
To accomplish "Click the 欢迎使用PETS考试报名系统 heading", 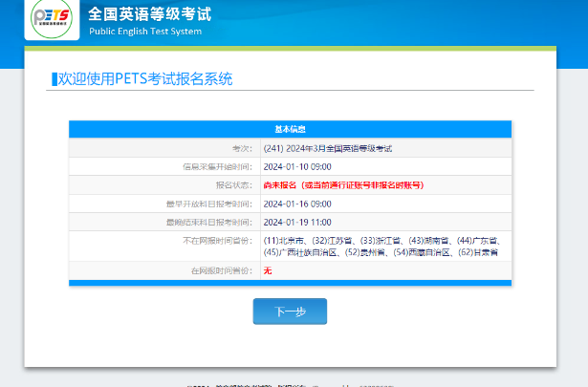I will click(144, 78).
